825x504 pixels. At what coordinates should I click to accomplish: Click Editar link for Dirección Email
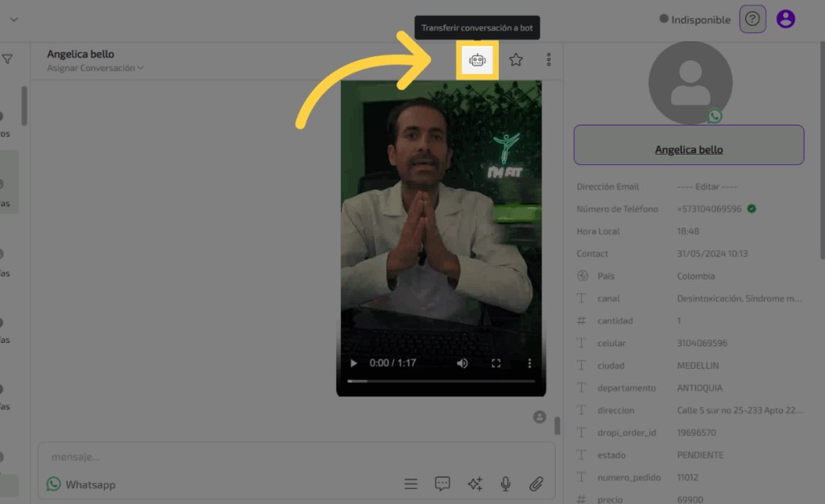tap(707, 187)
